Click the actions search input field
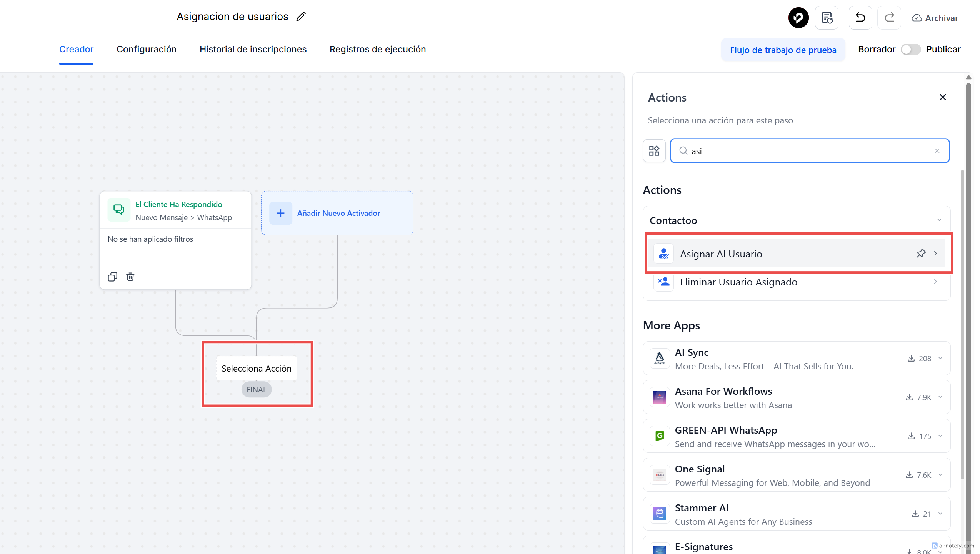The image size is (980, 554). 808,151
